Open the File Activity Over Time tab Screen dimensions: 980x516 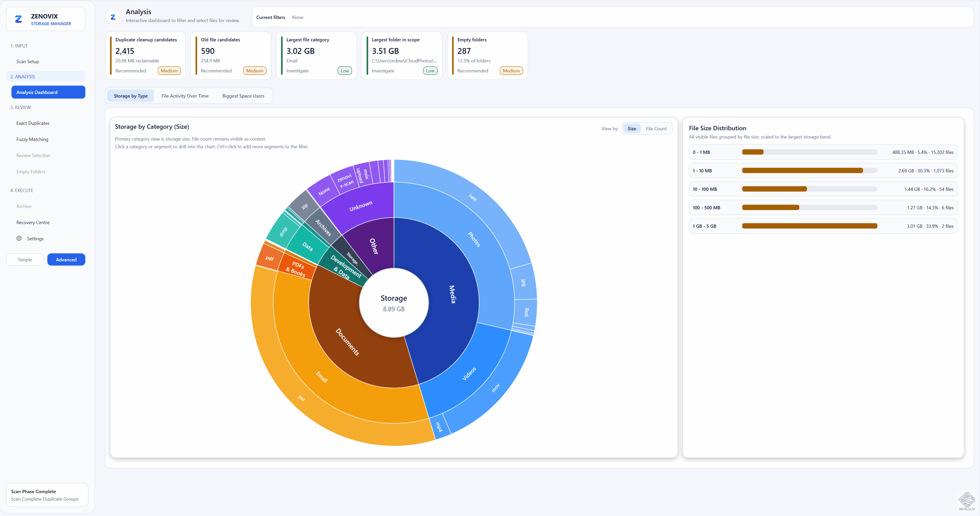coord(185,96)
